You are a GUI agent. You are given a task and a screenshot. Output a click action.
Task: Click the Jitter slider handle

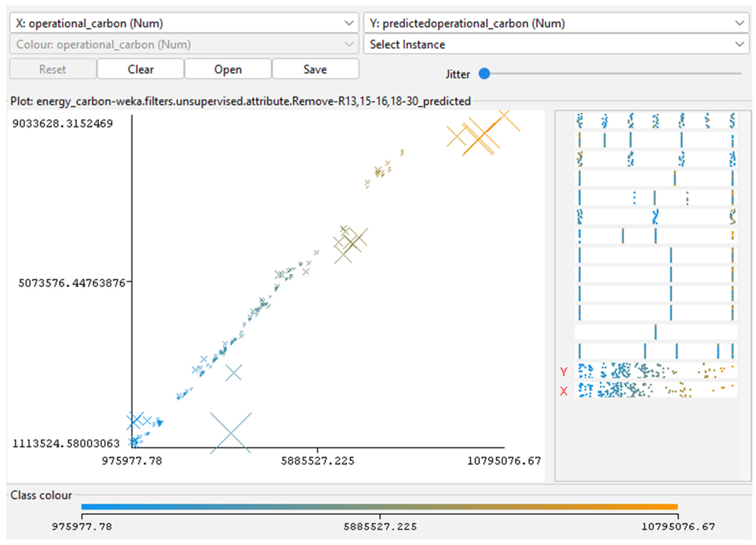tap(484, 74)
